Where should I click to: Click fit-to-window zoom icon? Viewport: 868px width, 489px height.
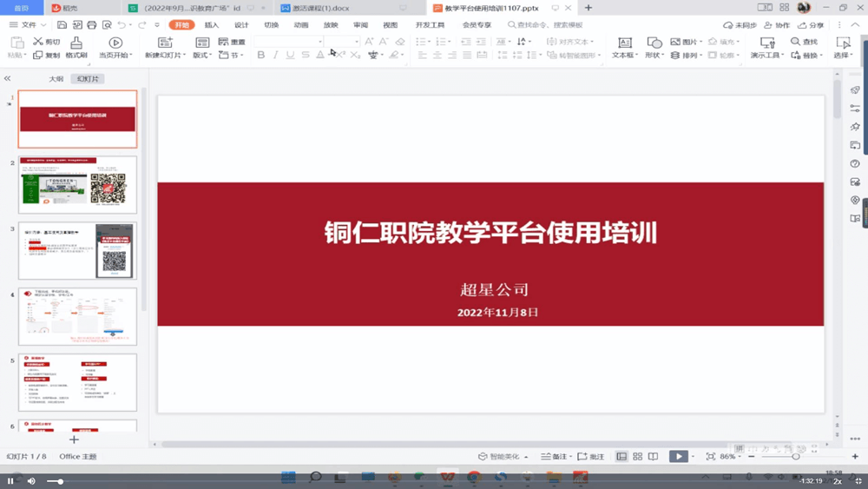pos(711,456)
